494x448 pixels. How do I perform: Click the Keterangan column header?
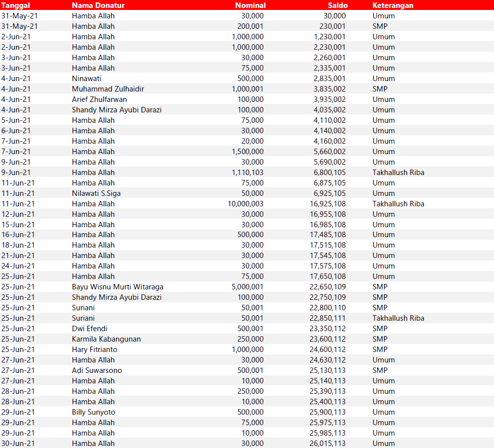point(393,5)
